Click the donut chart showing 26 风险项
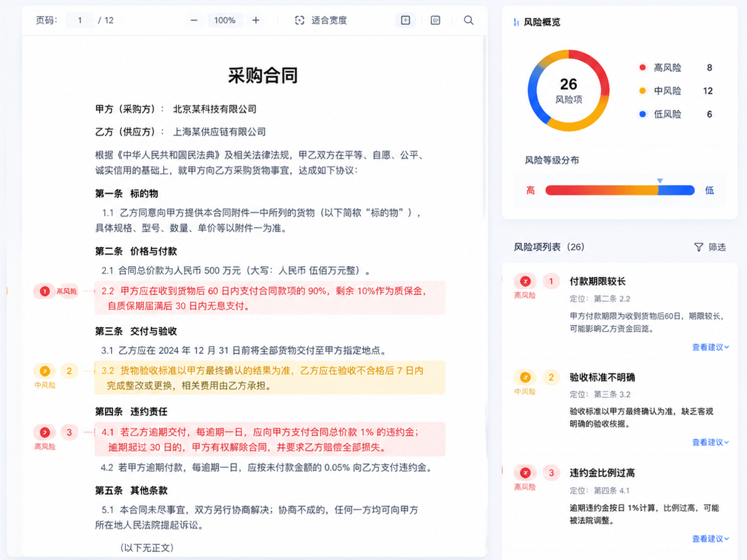This screenshot has width=747, height=560. coord(568,91)
